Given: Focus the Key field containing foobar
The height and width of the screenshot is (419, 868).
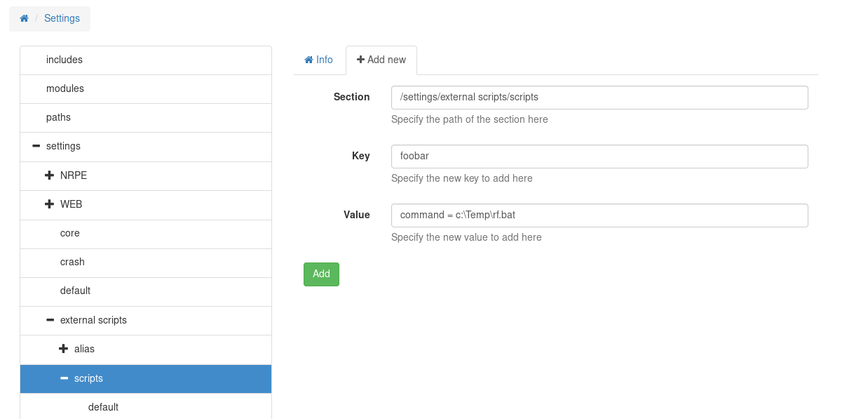Looking at the screenshot, I should (x=599, y=157).
